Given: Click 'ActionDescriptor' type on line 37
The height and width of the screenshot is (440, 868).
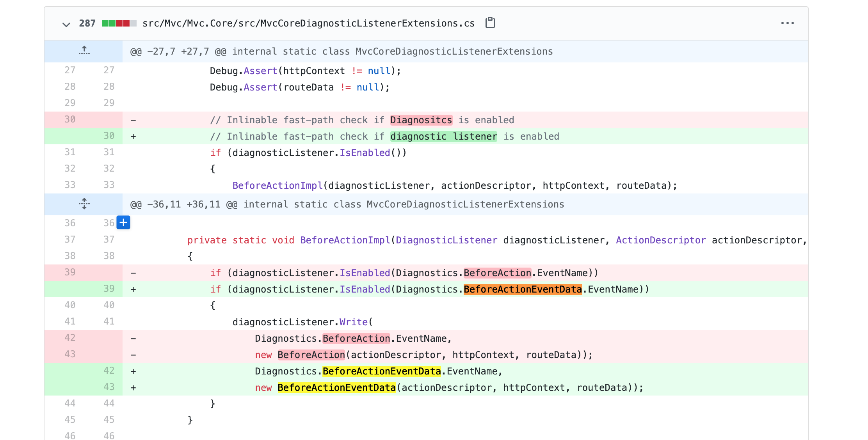Looking at the screenshot, I should point(661,240).
